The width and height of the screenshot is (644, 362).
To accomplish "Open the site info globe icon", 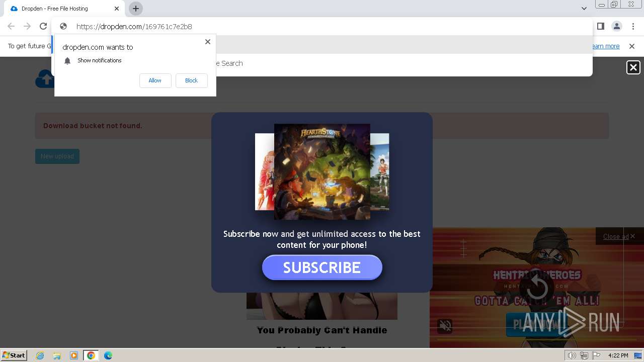I will tap(63, 26).
